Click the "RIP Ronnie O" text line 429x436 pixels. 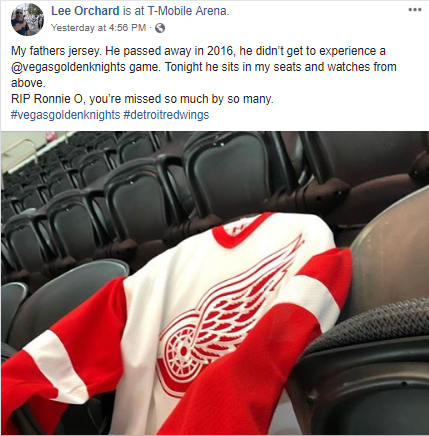click(142, 99)
